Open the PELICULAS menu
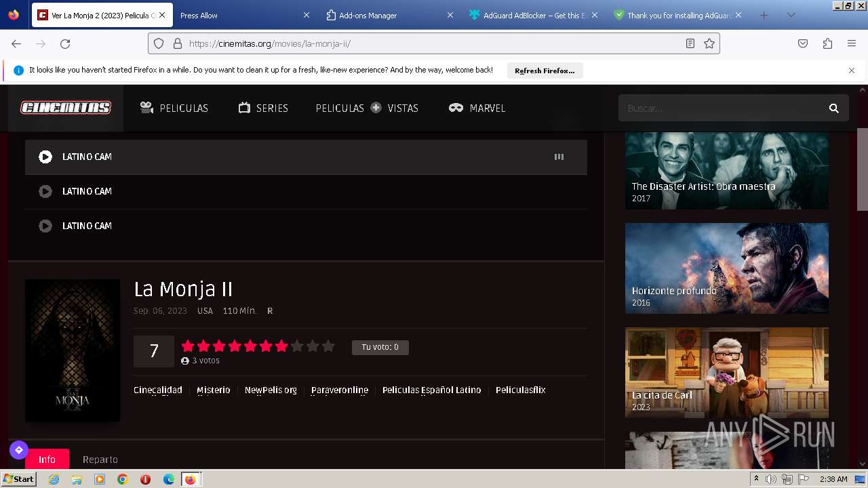 coord(174,108)
